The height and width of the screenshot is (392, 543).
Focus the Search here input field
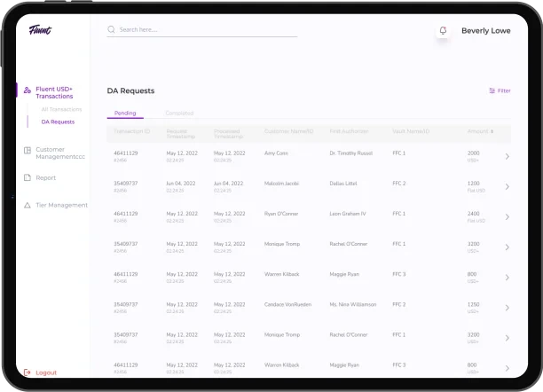(x=202, y=30)
